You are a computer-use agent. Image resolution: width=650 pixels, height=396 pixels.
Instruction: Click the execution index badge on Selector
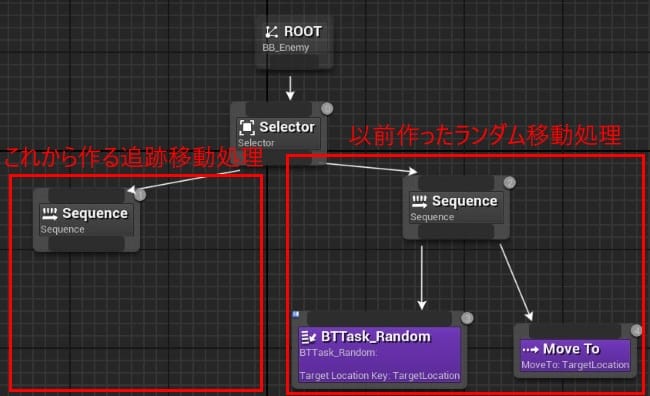click(327, 109)
